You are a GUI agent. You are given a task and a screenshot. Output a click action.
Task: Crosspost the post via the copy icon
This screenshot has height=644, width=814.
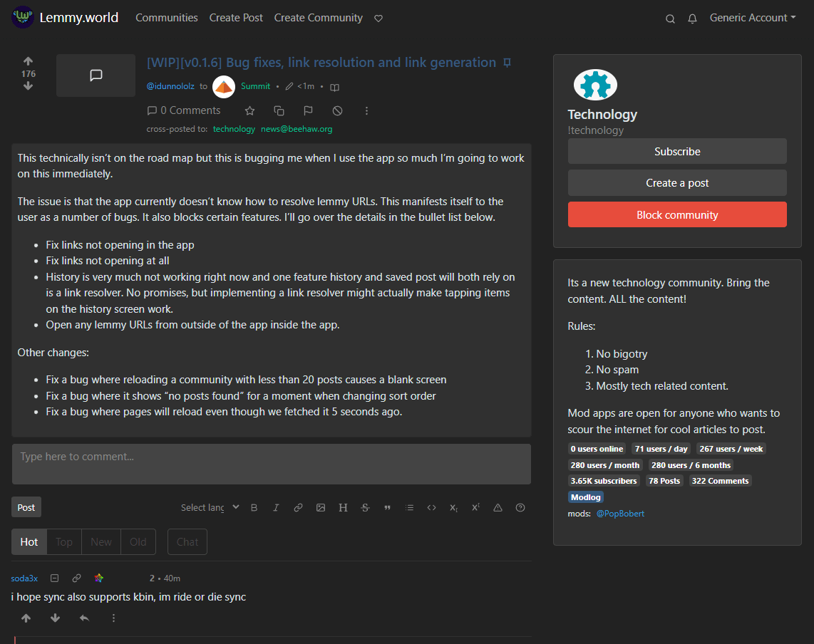[279, 110]
